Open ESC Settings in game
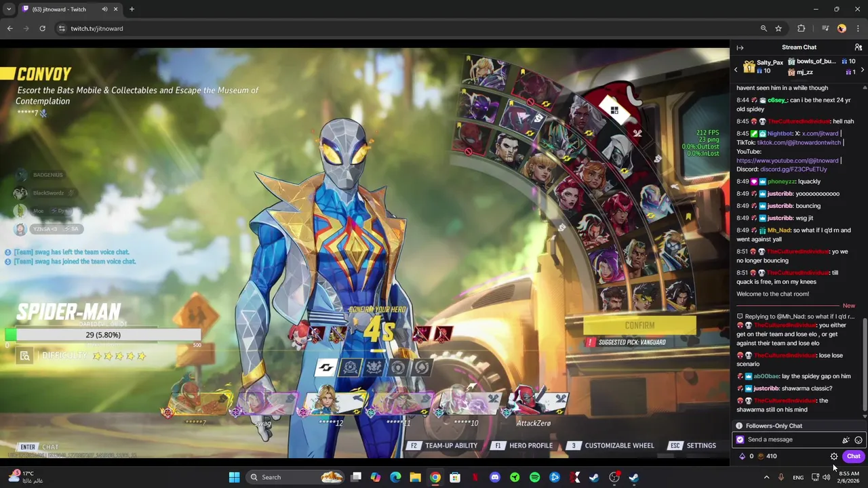 [692, 445]
